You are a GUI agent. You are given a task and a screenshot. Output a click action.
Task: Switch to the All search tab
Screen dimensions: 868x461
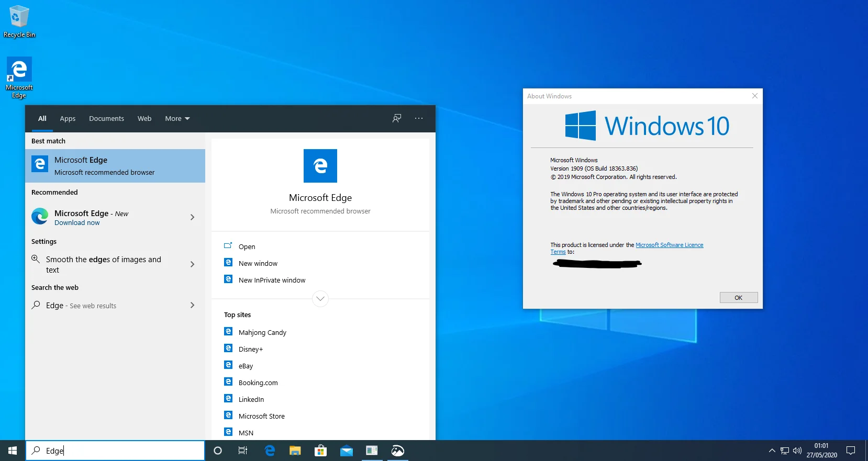pyautogui.click(x=42, y=119)
